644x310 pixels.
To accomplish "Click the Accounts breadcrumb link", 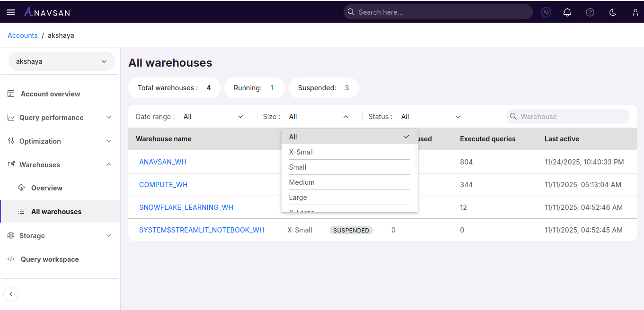I will pos(23,35).
